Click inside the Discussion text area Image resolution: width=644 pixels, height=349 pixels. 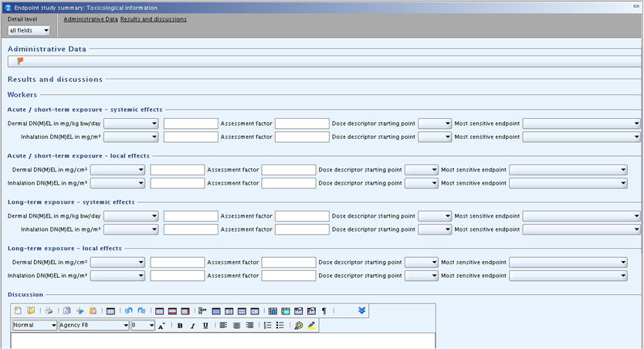[223, 341]
